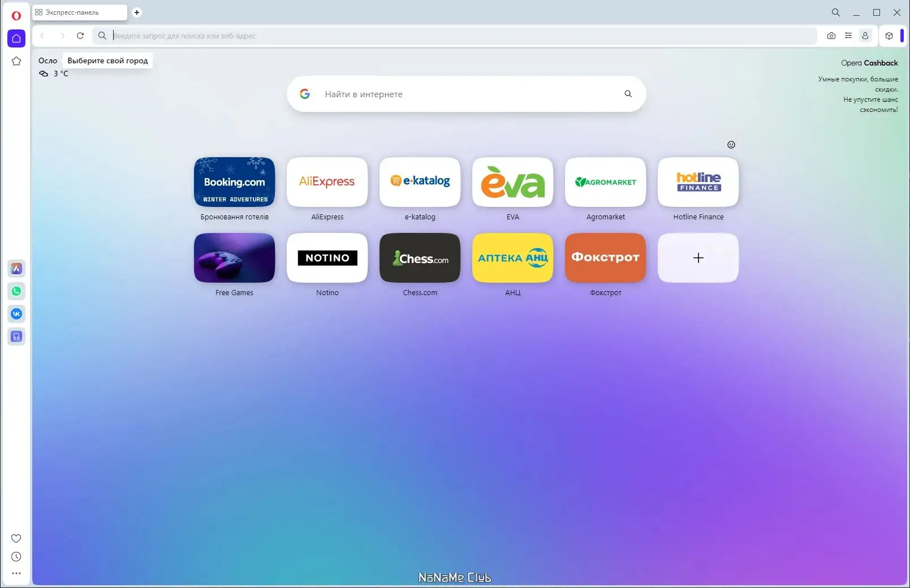Open the Opera main menu logo

tap(16, 15)
